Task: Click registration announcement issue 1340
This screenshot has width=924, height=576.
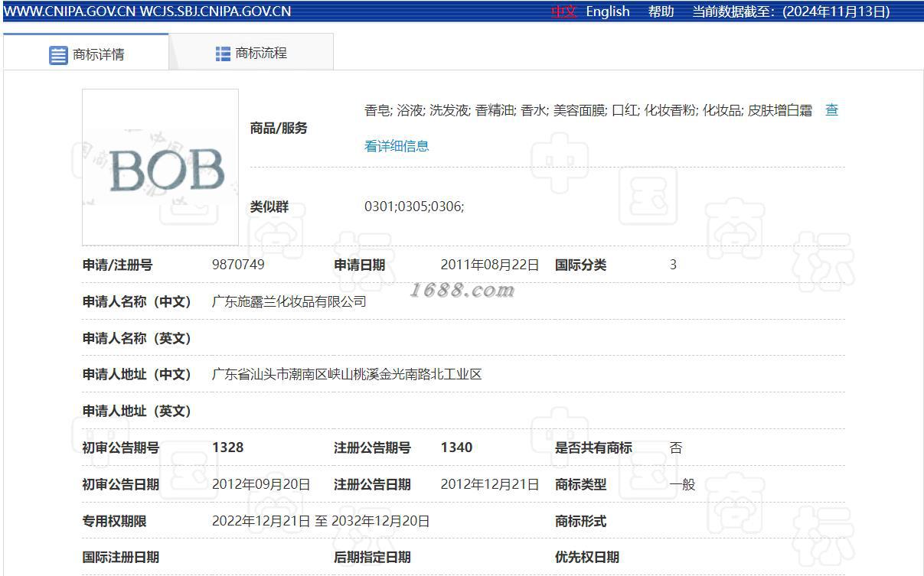Action: 456,447
